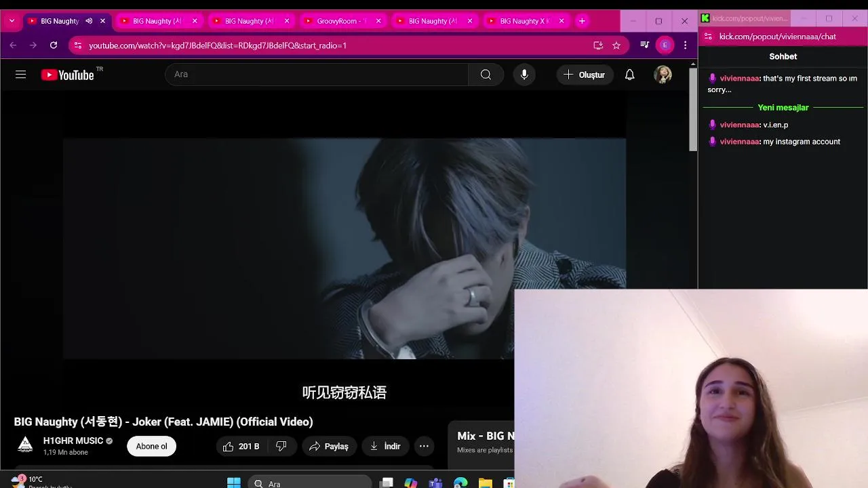The width and height of the screenshot is (868, 488).
Task: Click the Joker video player to pause
Action: (344, 249)
